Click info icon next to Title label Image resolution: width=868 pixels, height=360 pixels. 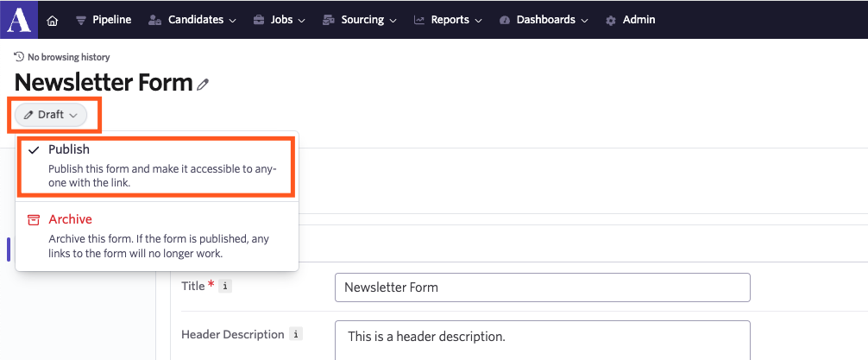[x=225, y=287]
